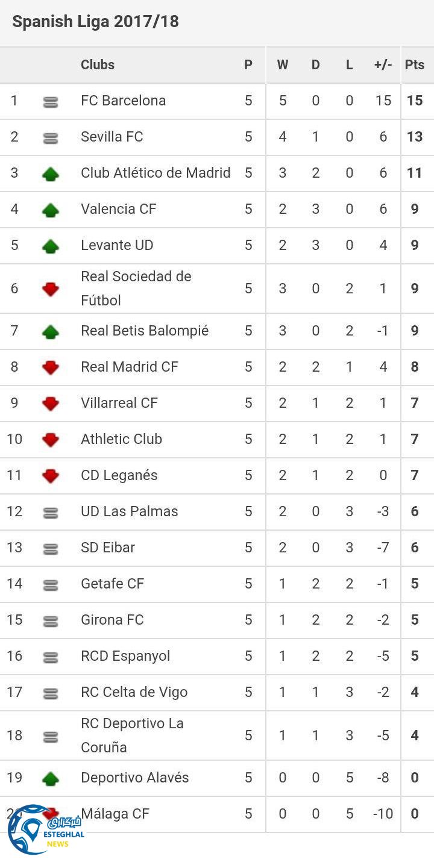
Task: Open the Sevilla FC club link
Action: pyautogui.click(x=112, y=137)
